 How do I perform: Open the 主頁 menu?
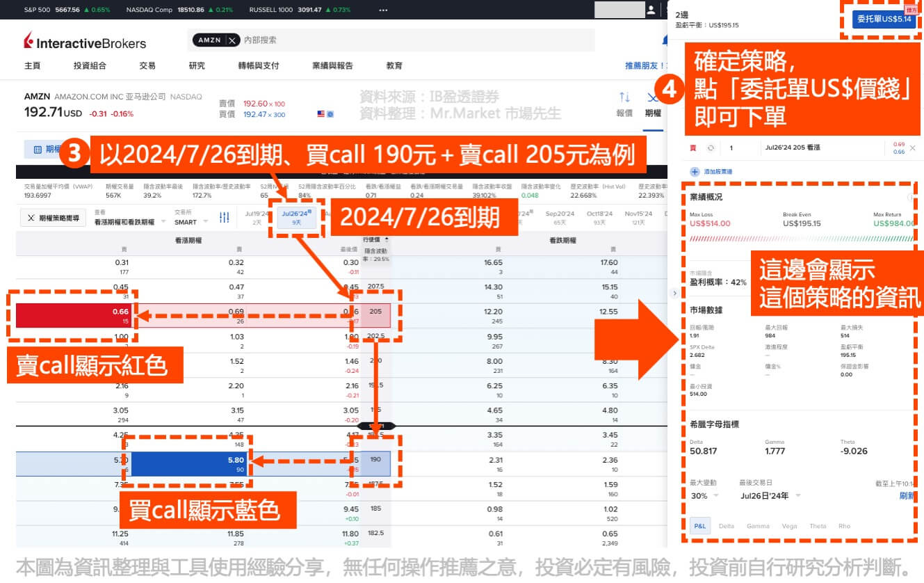(x=32, y=65)
